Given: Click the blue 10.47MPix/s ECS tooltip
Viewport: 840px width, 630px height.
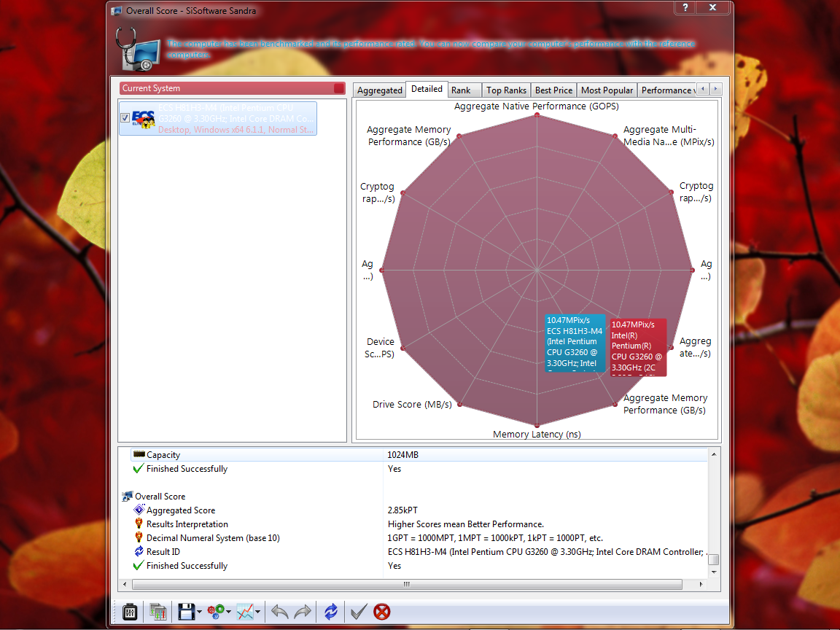Looking at the screenshot, I should (x=575, y=343).
